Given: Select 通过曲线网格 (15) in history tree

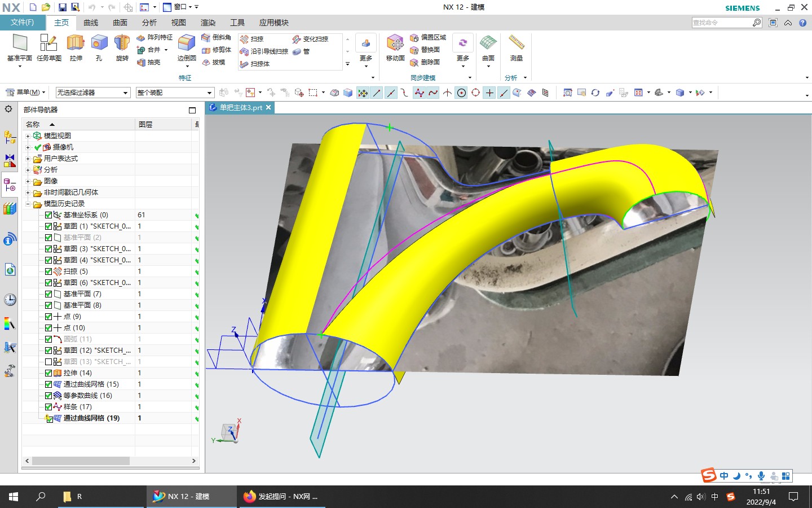Looking at the screenshot, I should 91,384.
